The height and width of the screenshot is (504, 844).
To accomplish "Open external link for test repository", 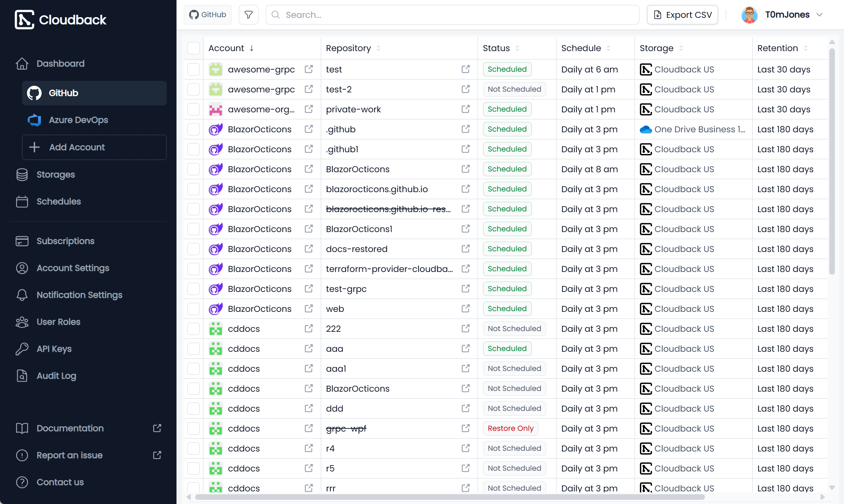I will click(465, 69).
